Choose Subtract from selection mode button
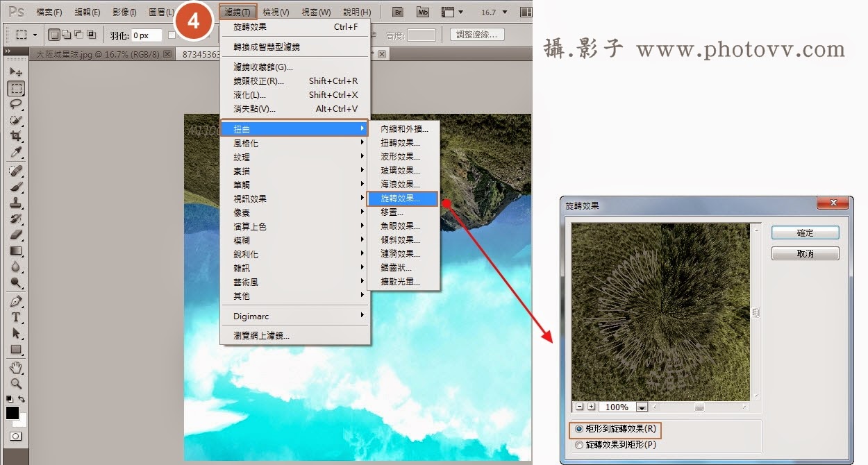This screenshot has height=465, width=868. pyautogui.click(x=79, y=35)
